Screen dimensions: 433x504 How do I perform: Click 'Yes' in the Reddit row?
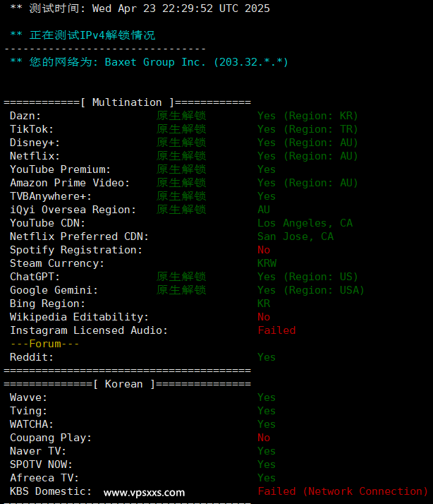[267, 357]
